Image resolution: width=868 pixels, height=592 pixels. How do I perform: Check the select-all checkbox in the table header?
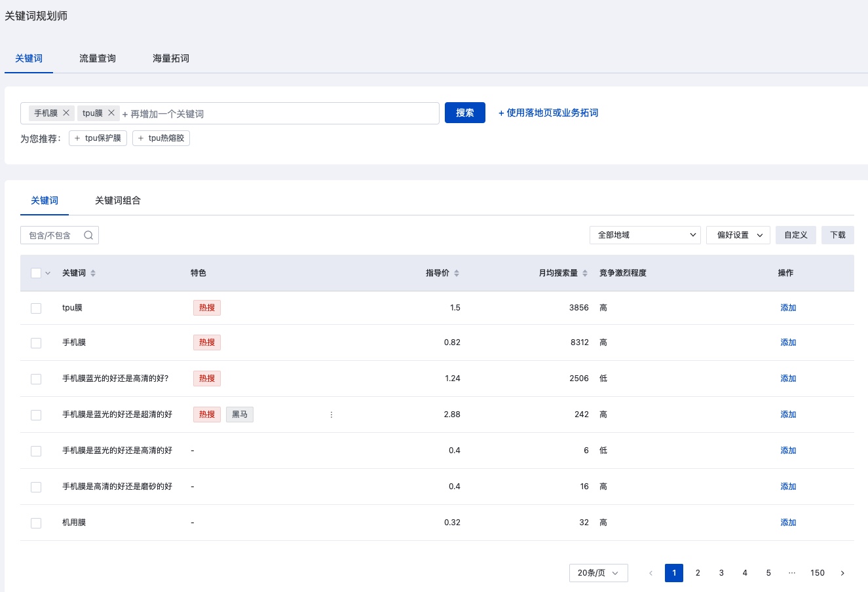(36, 272)
